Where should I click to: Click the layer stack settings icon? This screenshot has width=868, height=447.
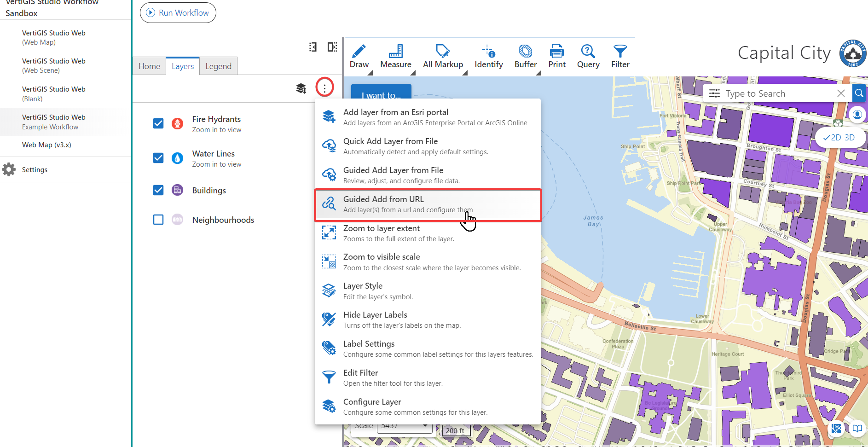click(301, 88)
